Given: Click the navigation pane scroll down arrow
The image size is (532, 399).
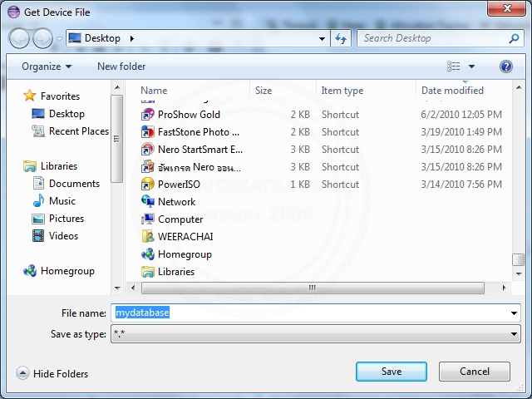Looking at the screenshot, I should (117, 288).
